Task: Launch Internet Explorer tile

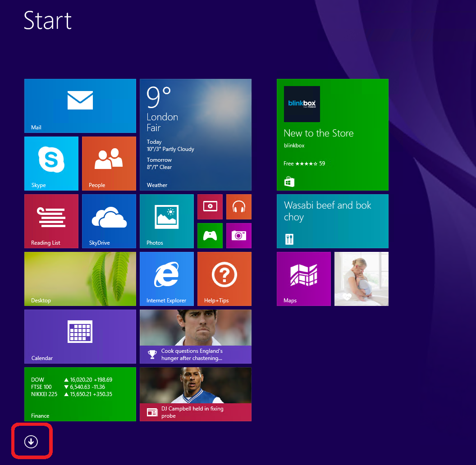Action: click(167, 279)
